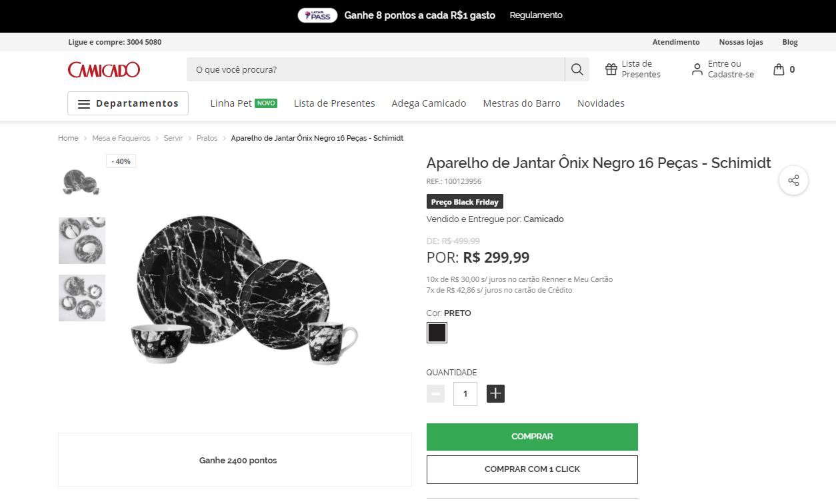The height and width of the screenshot is (504, 836).
Task: Click the user account icon
Action: (x=697, y=69)
